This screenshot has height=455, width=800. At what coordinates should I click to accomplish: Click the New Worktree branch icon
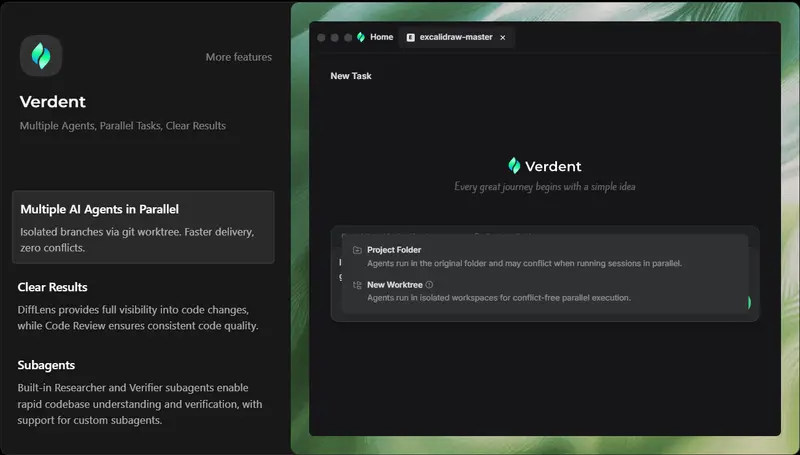click(357, 285)
